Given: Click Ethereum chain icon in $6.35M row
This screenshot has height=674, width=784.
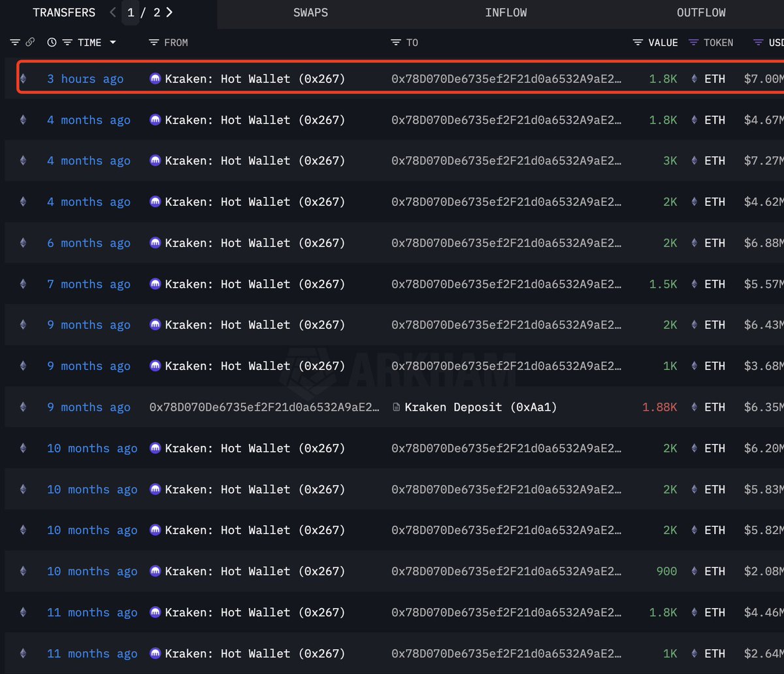Looking at the screenshot, I should coord(24,407).
